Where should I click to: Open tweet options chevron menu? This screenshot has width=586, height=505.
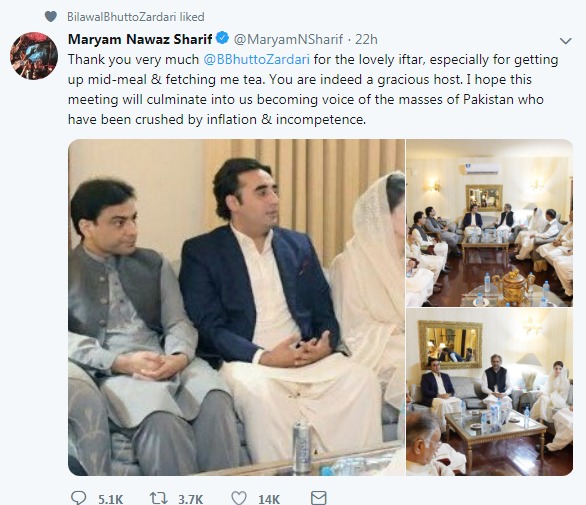click(x=565, y=41)
